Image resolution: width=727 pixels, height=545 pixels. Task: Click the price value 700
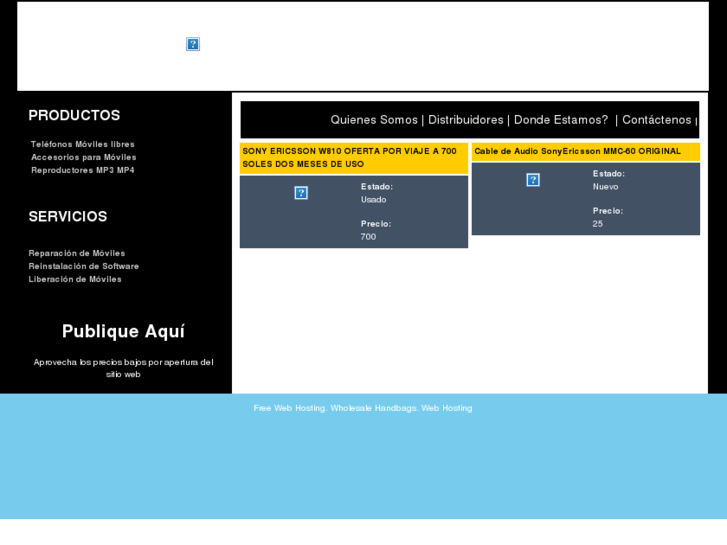point(368,237)
